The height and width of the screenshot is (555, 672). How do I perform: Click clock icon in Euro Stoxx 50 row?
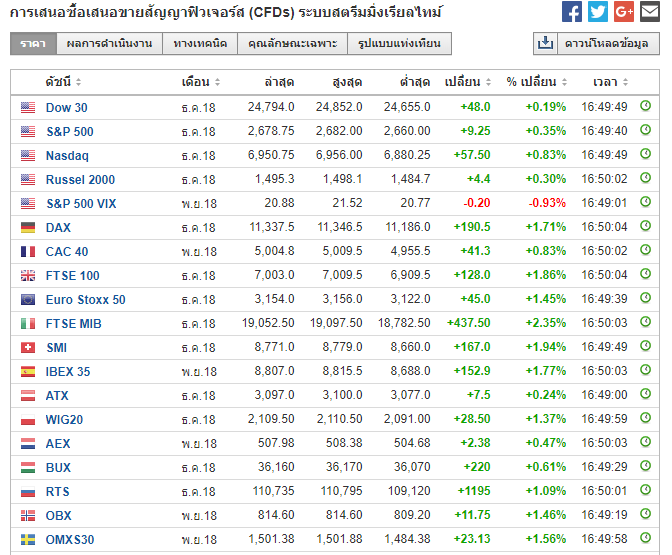tap(645, 297)
